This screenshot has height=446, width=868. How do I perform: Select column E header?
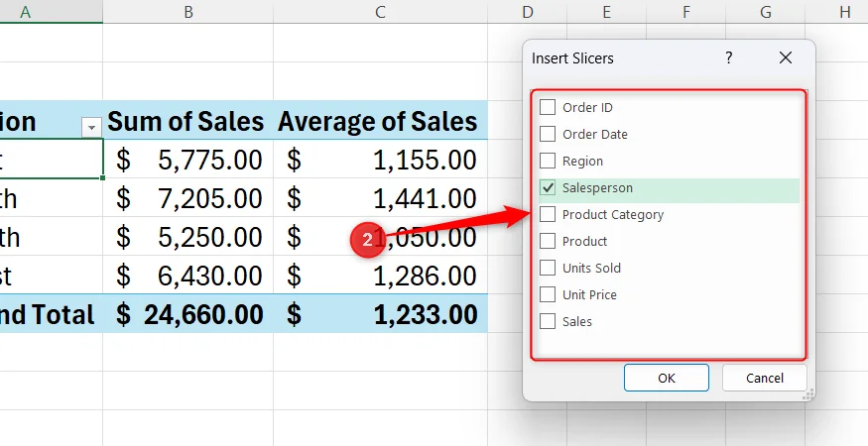click(607, 12)
